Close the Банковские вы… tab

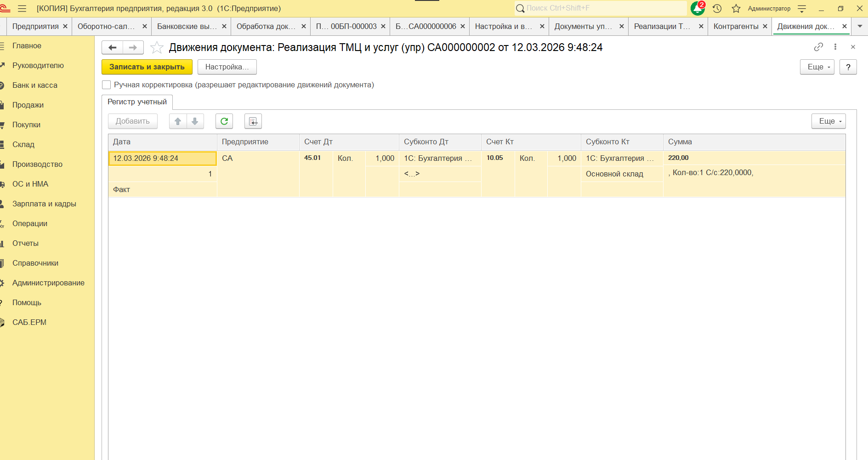[x=224, y=26]
